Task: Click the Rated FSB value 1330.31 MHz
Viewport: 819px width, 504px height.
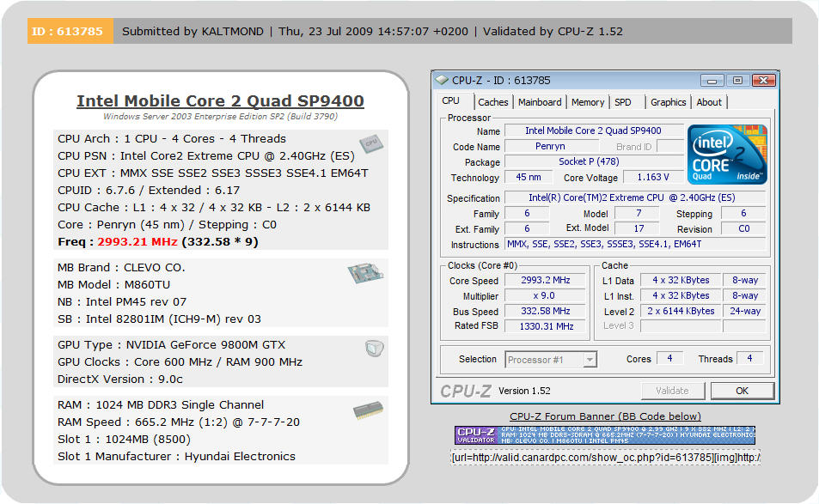Action: [546, 326]
